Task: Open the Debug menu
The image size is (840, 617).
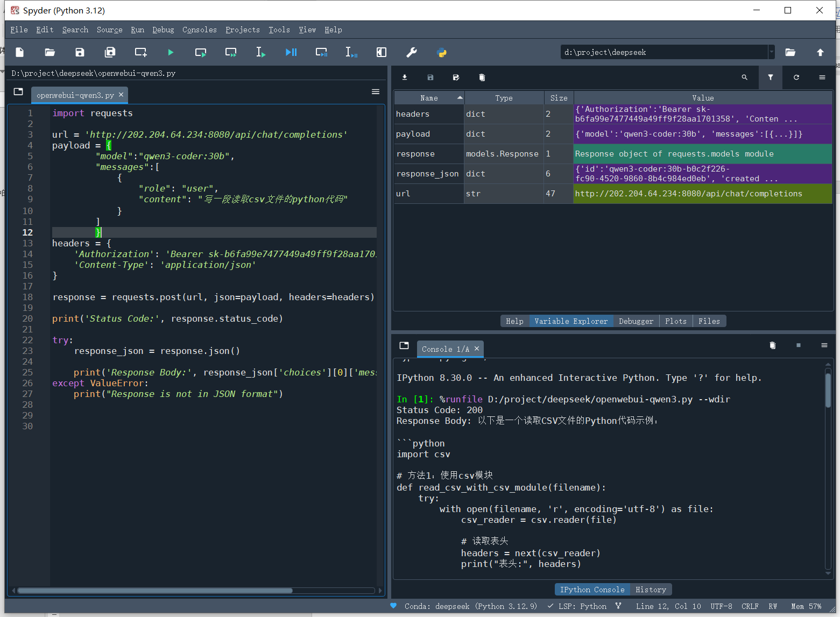Action: click(x=163, y=30)
